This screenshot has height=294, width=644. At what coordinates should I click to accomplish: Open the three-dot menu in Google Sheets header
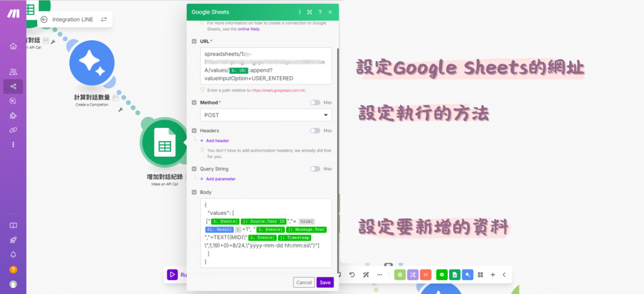pyautogui.click(x=300, y=12)
